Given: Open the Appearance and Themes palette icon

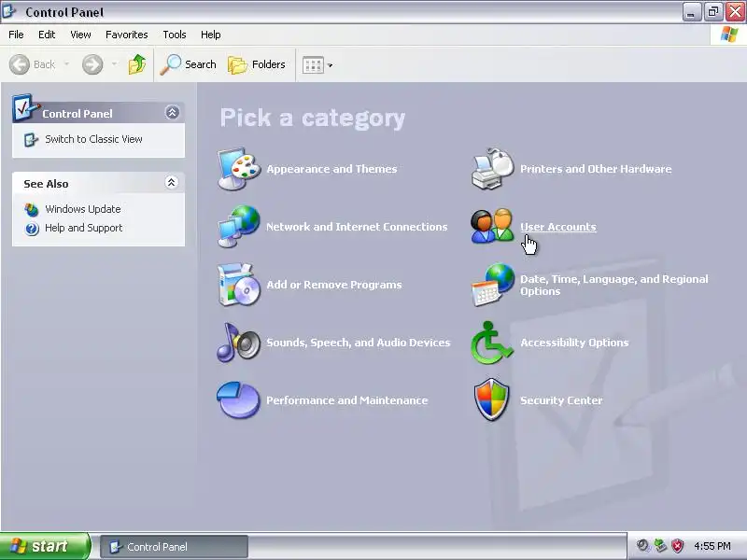Looking at the screenshot, I should pos(239,169).
